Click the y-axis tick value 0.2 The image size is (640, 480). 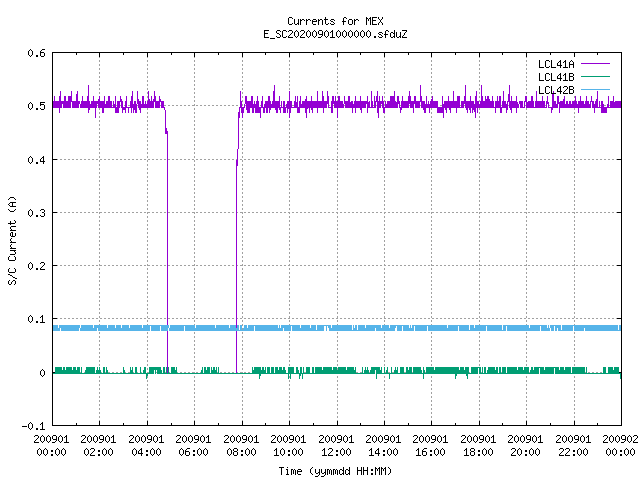pyautogui.click(x=36, y=266)
